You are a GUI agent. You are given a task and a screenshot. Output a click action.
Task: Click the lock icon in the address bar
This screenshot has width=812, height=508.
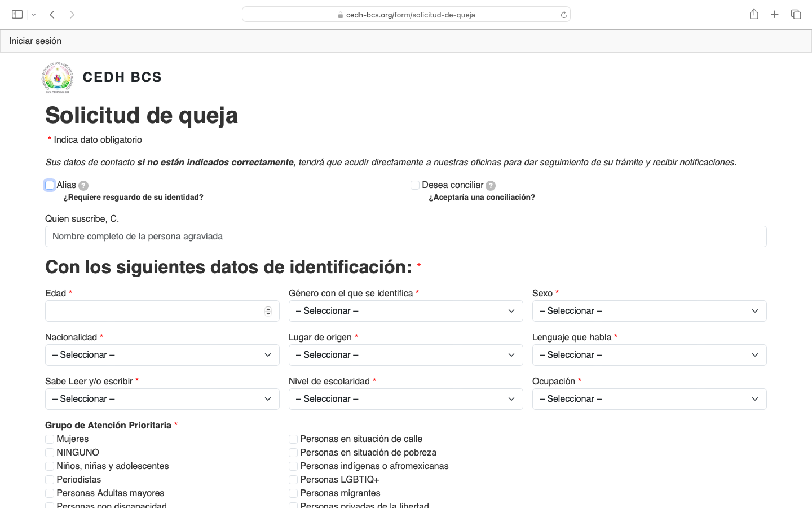pos(340,15)
